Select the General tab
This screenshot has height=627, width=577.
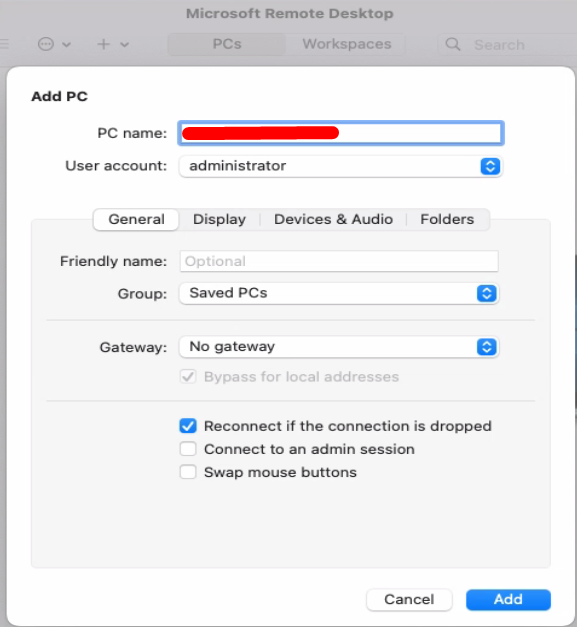tap(136, 219)
